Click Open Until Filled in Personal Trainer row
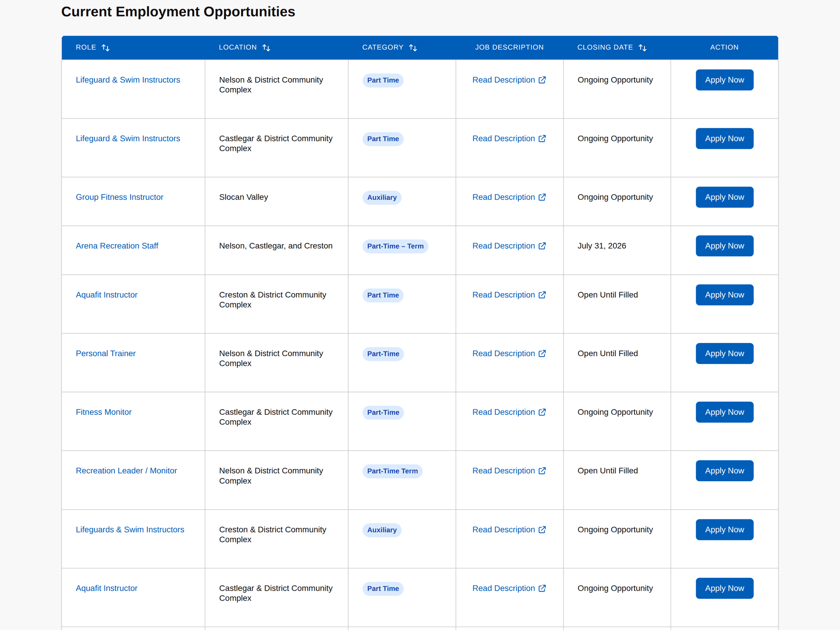Image resolution: width=840 pixels, height=630 pixels. pos(608,353)
